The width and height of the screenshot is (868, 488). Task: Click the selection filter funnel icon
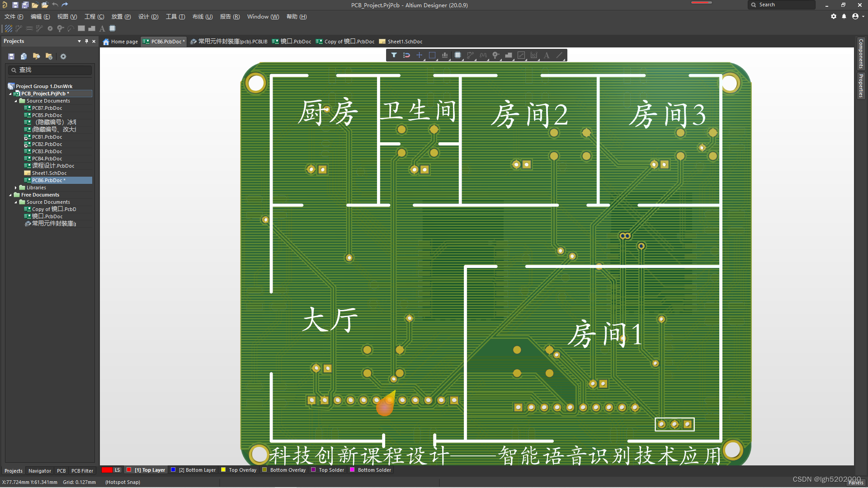pyautogui.click(x=394, y=55)
